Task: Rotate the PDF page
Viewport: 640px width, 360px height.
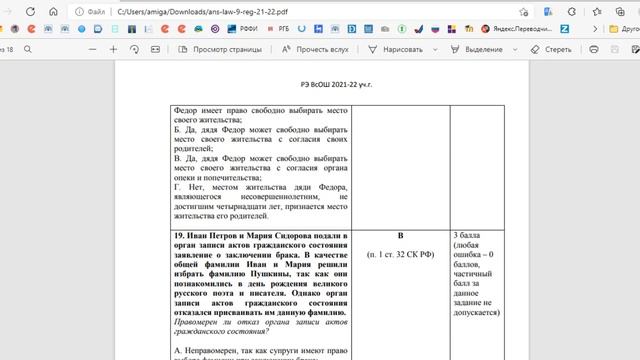Action: 134,49
